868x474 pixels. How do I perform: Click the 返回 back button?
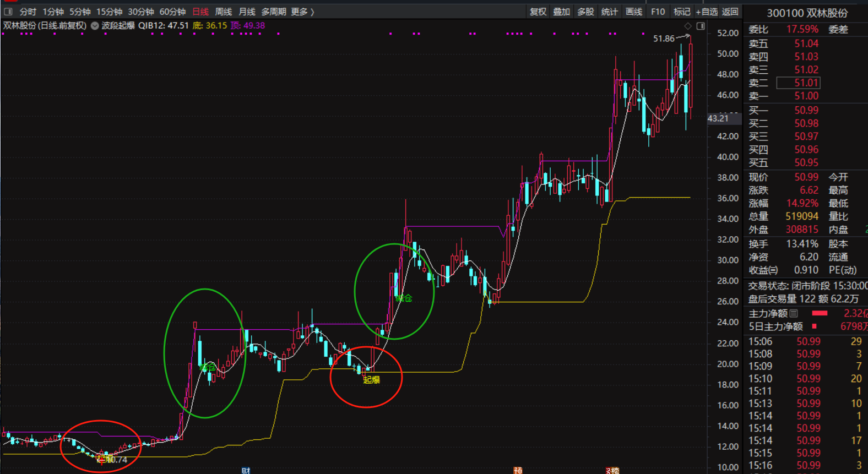730,12
